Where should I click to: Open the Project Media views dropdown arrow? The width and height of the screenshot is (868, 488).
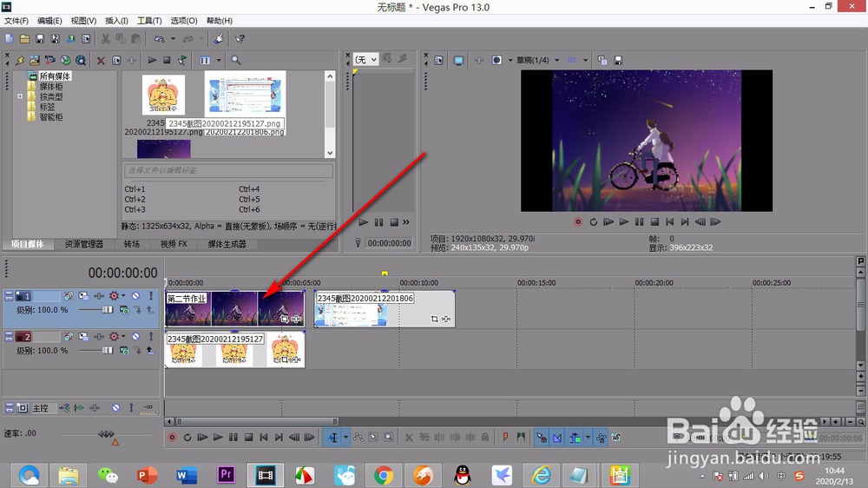coord(219,61)
